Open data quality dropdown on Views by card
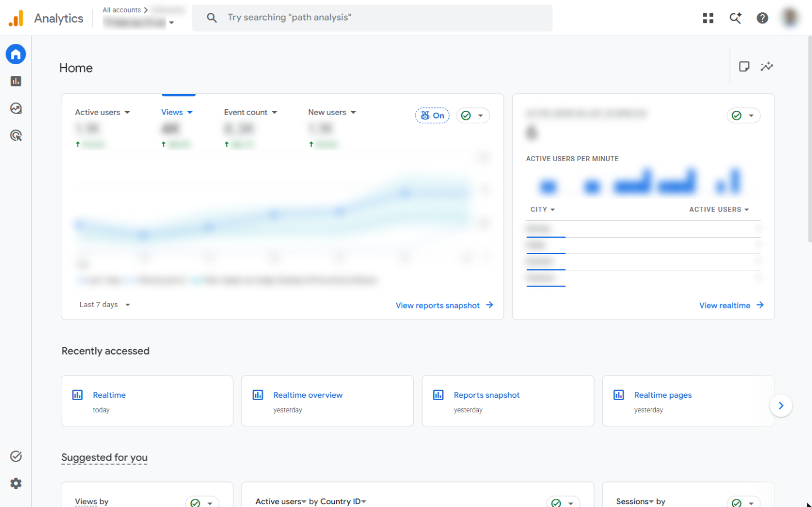The image size is (812, 507). click(202, 502)
